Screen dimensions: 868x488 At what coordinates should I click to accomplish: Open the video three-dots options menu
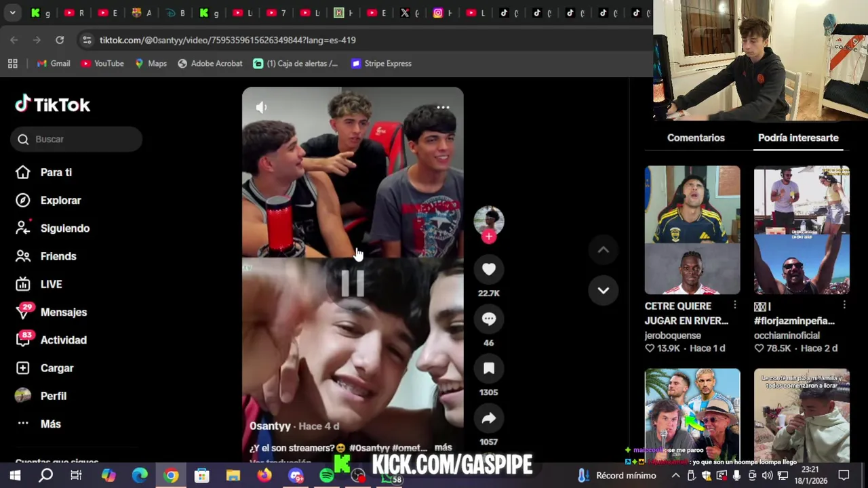pyautogui.click(x=443, y=107)
